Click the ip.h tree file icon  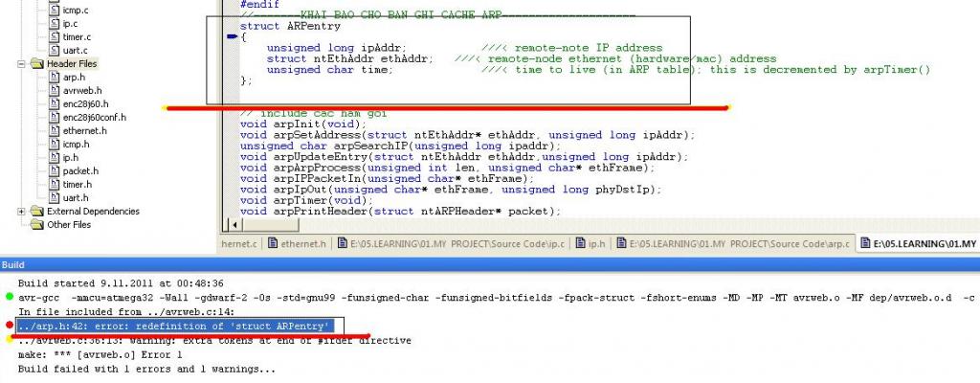[x=55, y=158]
